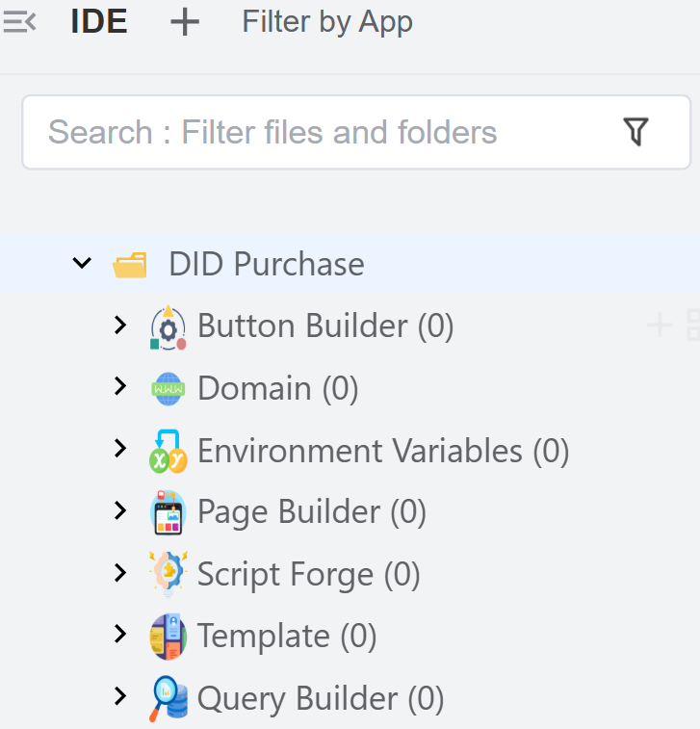
Task: Click the Query Builder icon
Action: click(169, 699)
